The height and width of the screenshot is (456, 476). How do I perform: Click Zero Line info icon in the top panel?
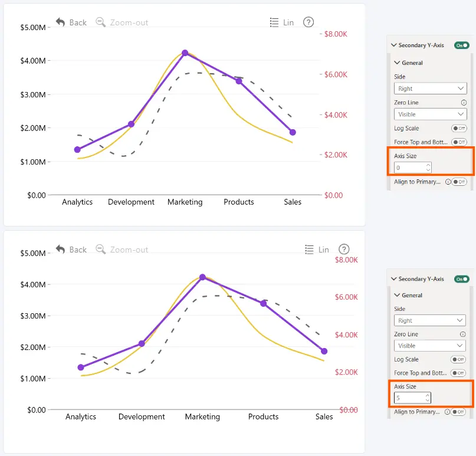click(x=464, y=103)
